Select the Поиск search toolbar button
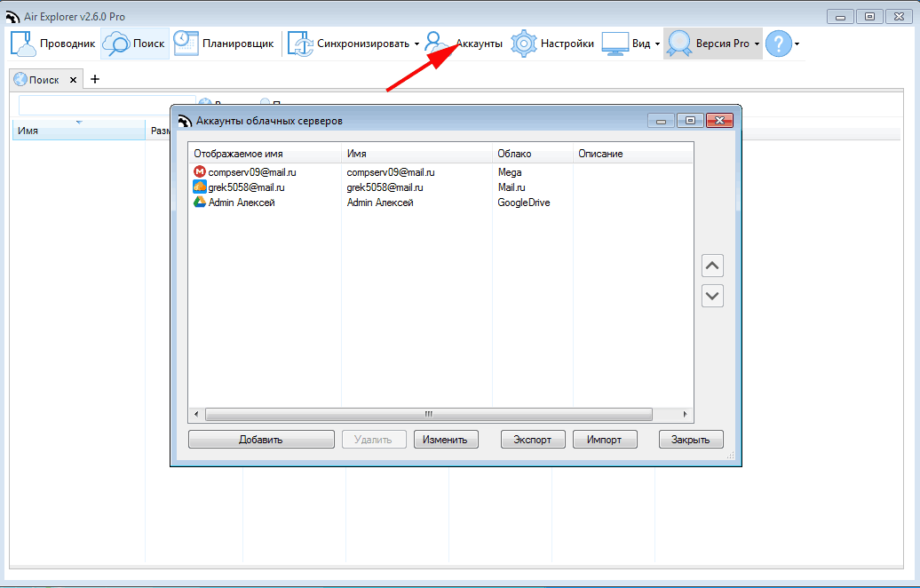Image resolution: width=920 pixels, height=588 pixels. click(x=134, y=44)
